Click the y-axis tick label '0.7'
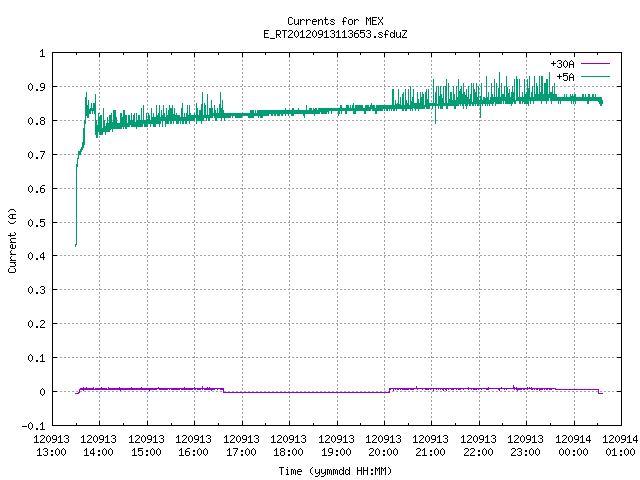Image resolution: width=640 pixels, height=480 pixels. click(x=37, y=155)
